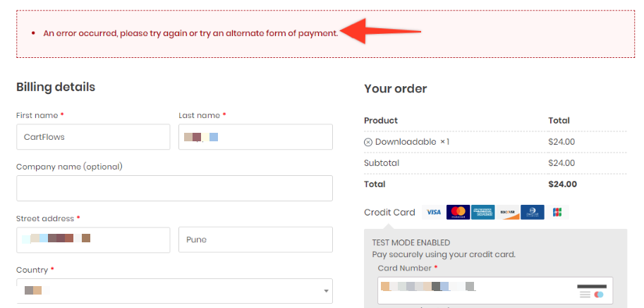Click the Country dropdown arrow
This screenshot has height=308, width=644.
326,290
